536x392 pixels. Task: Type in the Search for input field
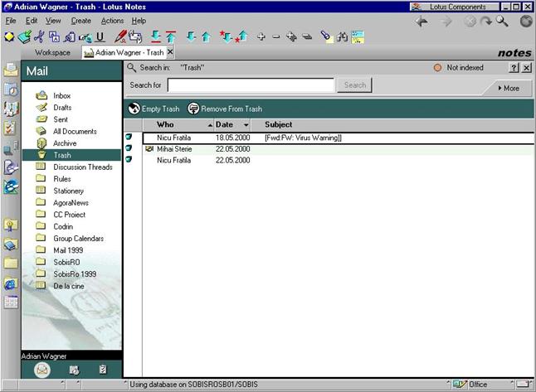(x=251, y=85)
